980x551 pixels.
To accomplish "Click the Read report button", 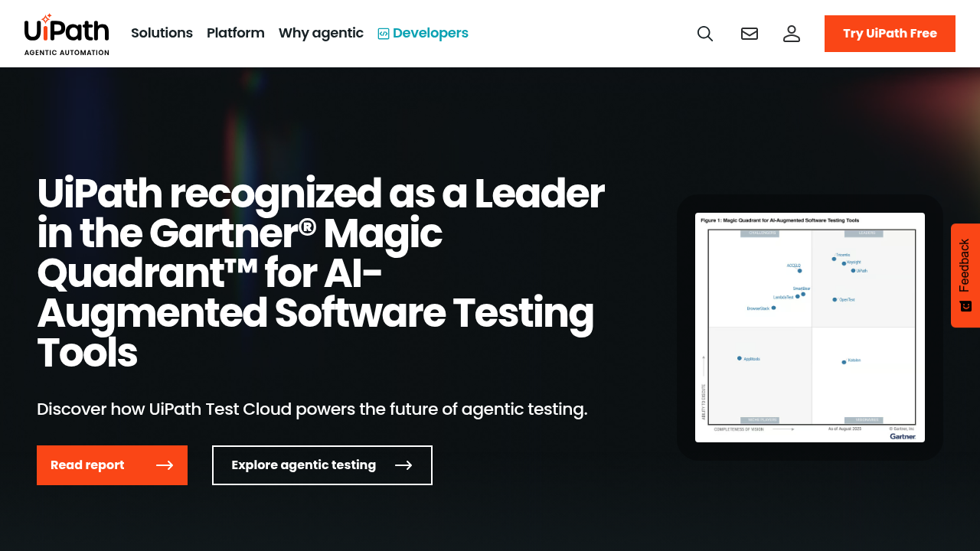I will 112,465.
